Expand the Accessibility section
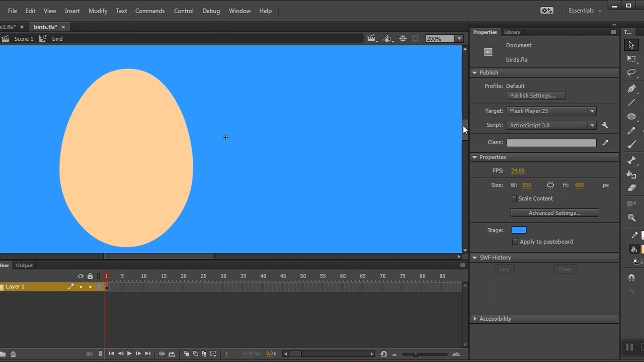Screen dimensions: 644x362 click(x=475, y=319)
